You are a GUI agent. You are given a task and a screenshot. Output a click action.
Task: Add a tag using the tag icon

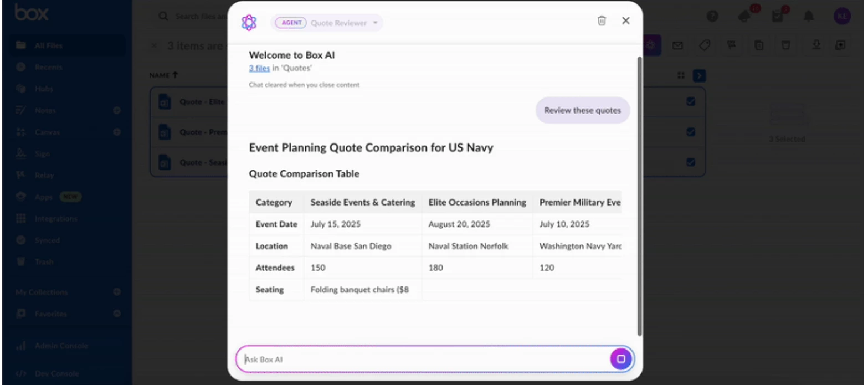[705, 45]
